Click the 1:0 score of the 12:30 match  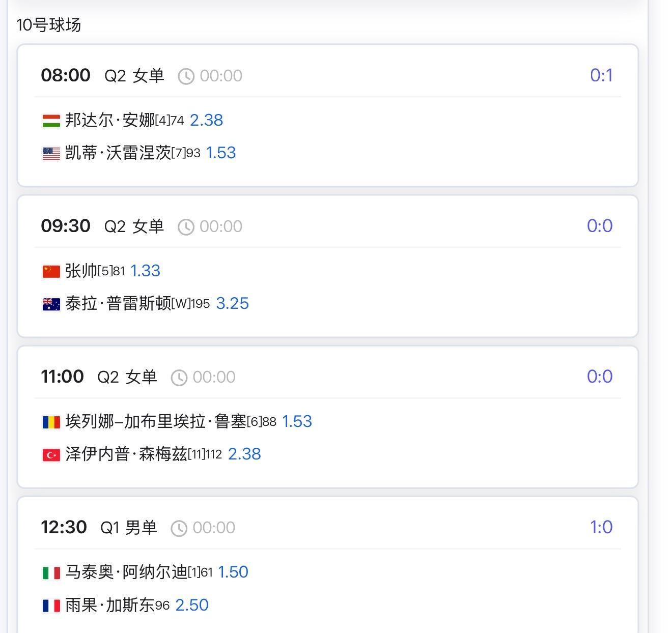click(x=601, y=527)
